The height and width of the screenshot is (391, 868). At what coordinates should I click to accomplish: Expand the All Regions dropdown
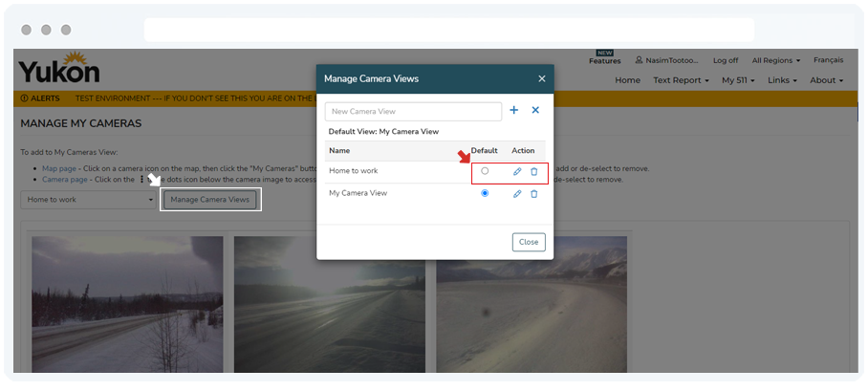pyautogui.click(x=775, y=60)
